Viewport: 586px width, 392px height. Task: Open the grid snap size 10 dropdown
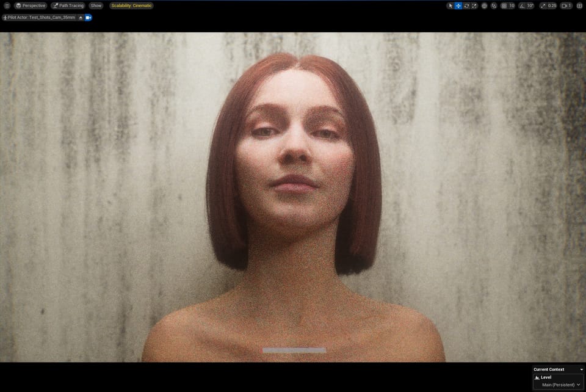tap(512, 5)
